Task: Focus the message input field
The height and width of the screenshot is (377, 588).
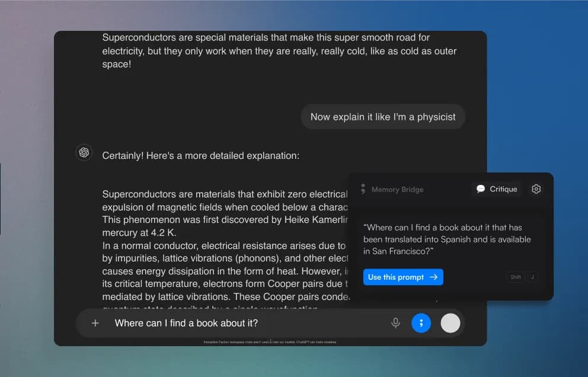Action: point(237,323)
